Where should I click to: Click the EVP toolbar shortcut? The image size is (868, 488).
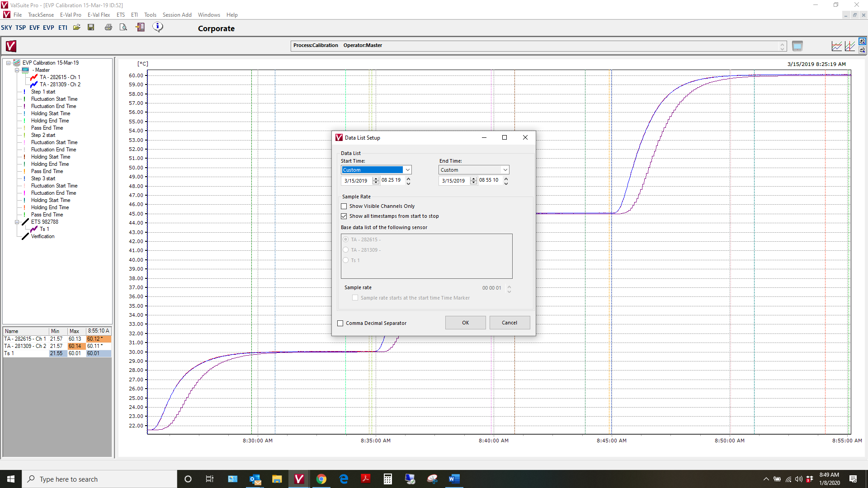[48, 28]
